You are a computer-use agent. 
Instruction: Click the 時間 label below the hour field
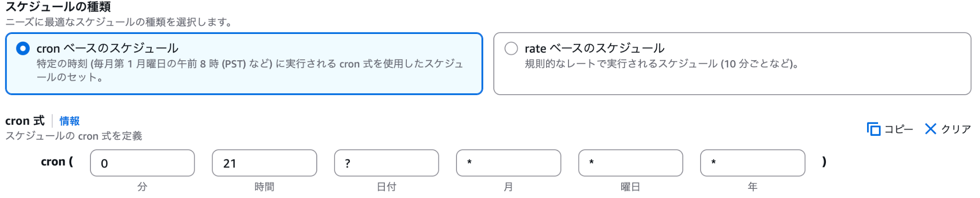click(x=264, y=187)
